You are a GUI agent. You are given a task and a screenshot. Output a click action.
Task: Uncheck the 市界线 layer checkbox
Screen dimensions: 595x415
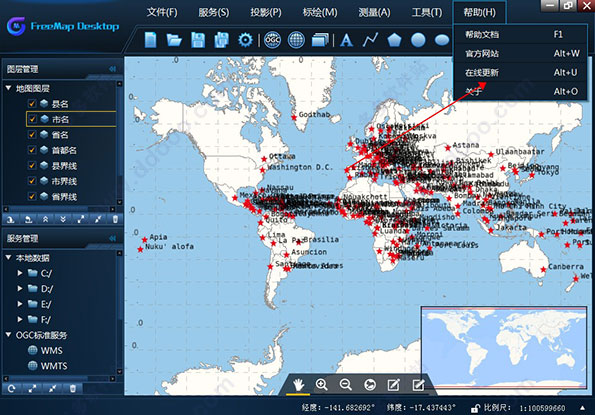pyautogui.click(x=32, y=181)
